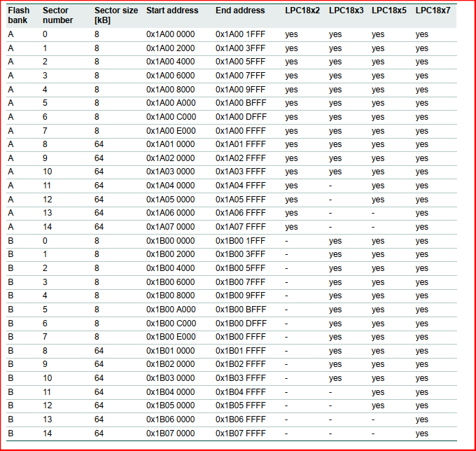Select end address 0x1B00 BFFF
This screenshot has width=476, height=451.
click(x=241, y=310)
